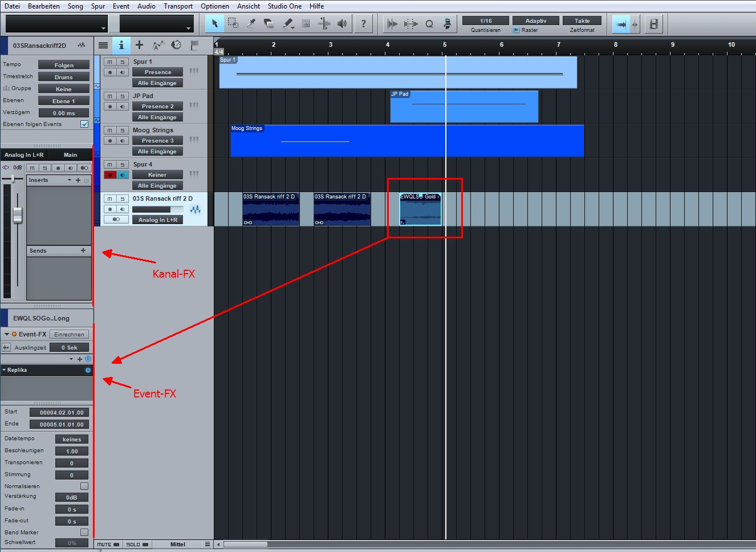Select the range selection tool
Image resolution: width=756 pixels, height=552 pixels.
point(233,23)
